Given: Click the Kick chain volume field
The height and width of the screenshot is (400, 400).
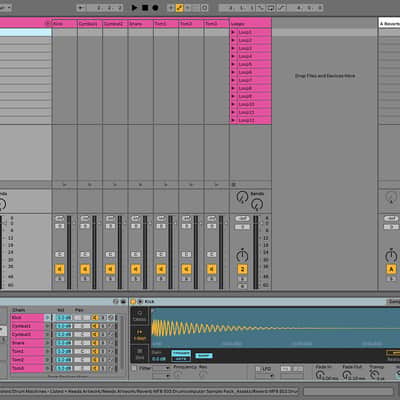Looking at the screenshot, I should pyautogui.click(x=64, y=318).
